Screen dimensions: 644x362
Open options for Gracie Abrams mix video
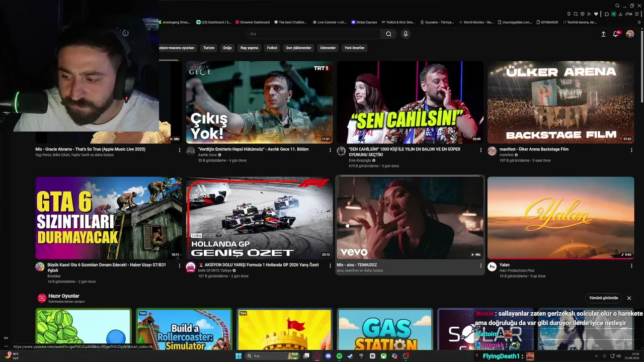(x=180, y=150)
